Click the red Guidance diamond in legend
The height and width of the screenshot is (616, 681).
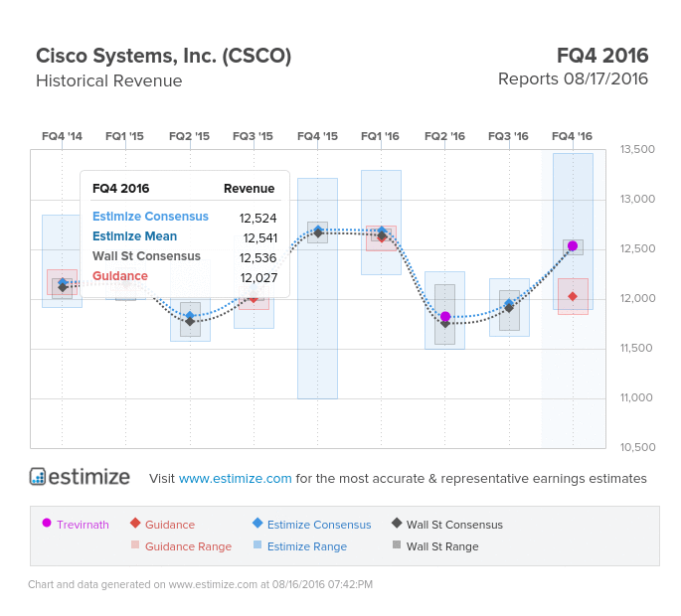(x=135, y=523)
